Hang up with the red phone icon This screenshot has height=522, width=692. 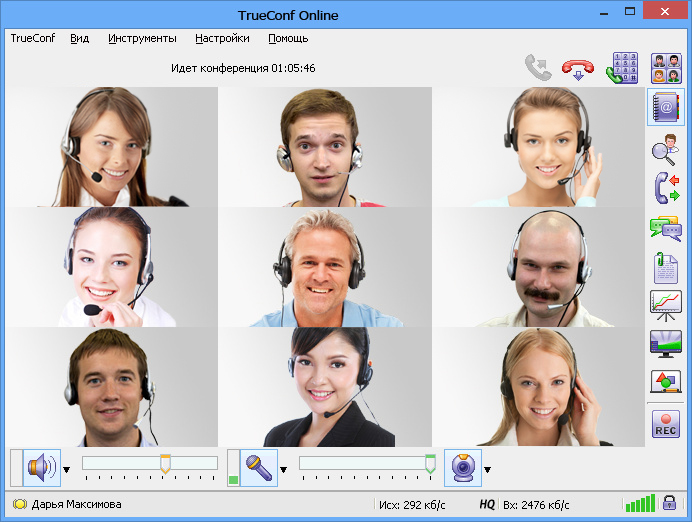tap(578, 69)
